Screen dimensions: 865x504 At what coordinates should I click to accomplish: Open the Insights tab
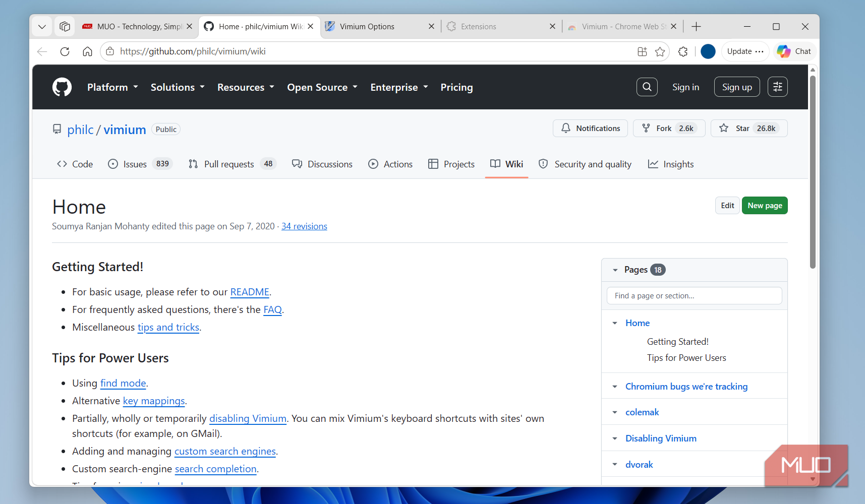671,164
